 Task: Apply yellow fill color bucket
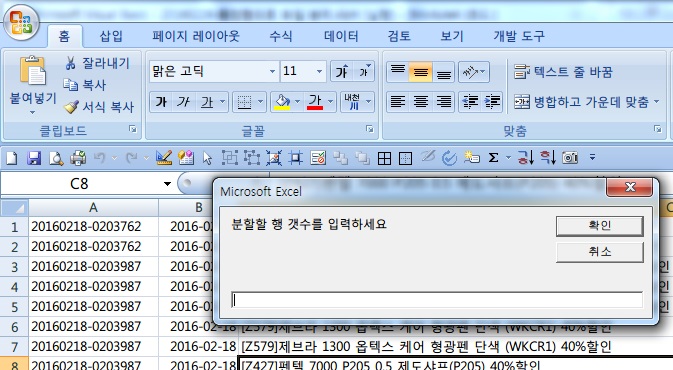pyautogui.click(x=282, y=102)
